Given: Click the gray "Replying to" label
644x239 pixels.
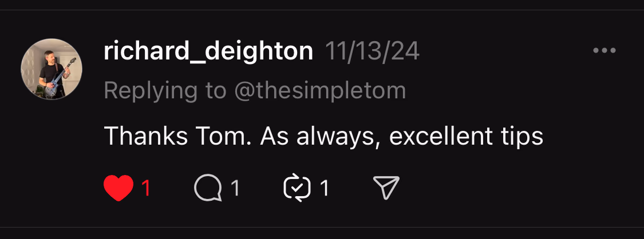Looking at the screenshot, I should 165,90.
